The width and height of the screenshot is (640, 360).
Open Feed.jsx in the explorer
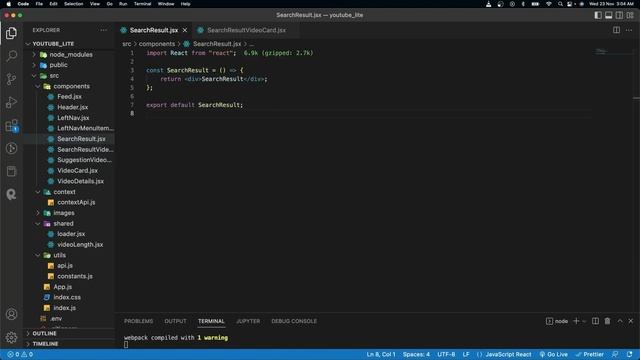pyautogui.click(x=69, y=97)
